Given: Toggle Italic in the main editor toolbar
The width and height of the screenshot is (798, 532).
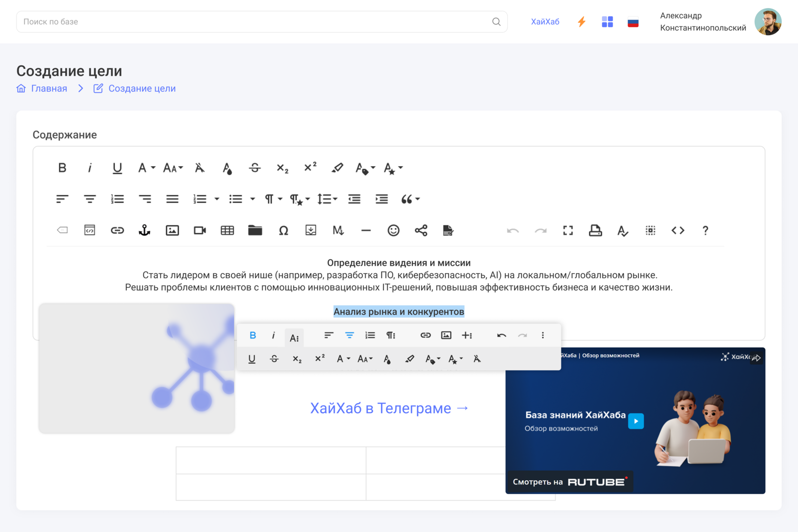Looking at the screenshot, I should coord(90,168).
